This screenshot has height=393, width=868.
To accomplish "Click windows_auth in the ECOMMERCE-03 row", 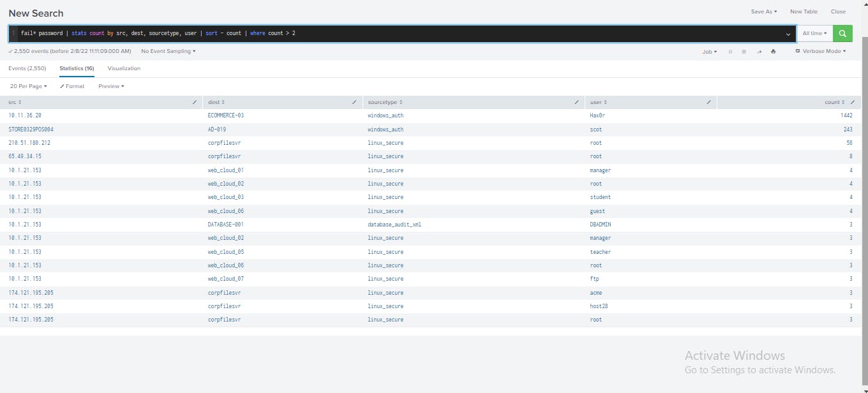I will 385,115.
